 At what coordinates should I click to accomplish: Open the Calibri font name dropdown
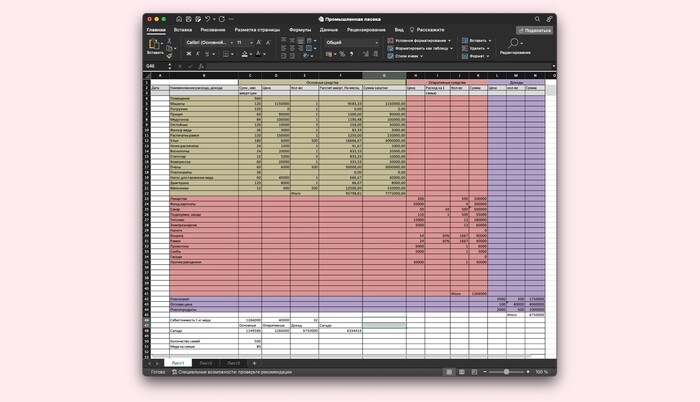tap(232, 42)
